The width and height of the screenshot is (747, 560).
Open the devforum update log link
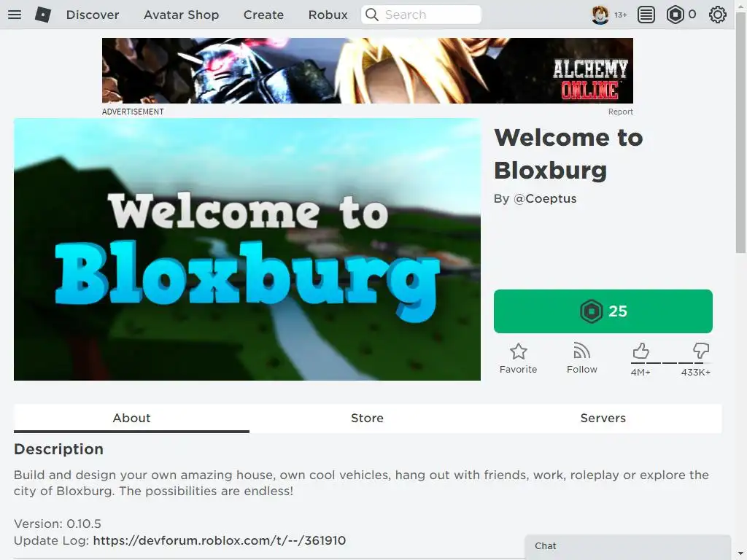pyautogui.click(x=219, y=540)
